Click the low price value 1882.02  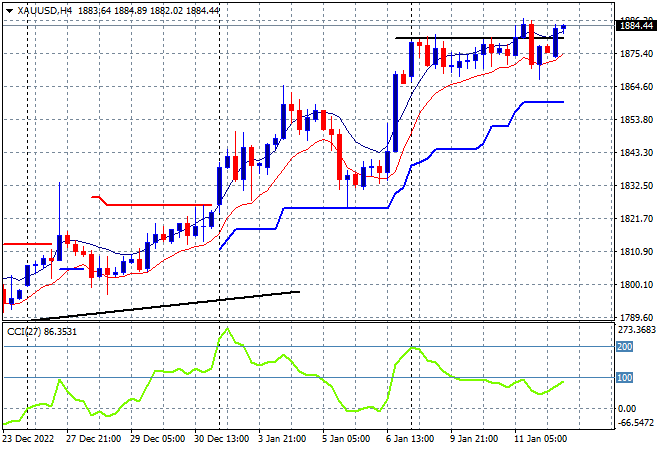[x=167, y=11]
